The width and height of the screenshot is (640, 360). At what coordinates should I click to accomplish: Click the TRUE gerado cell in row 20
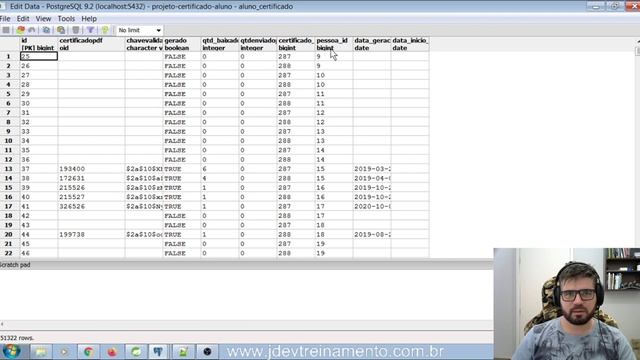[182, 235]
